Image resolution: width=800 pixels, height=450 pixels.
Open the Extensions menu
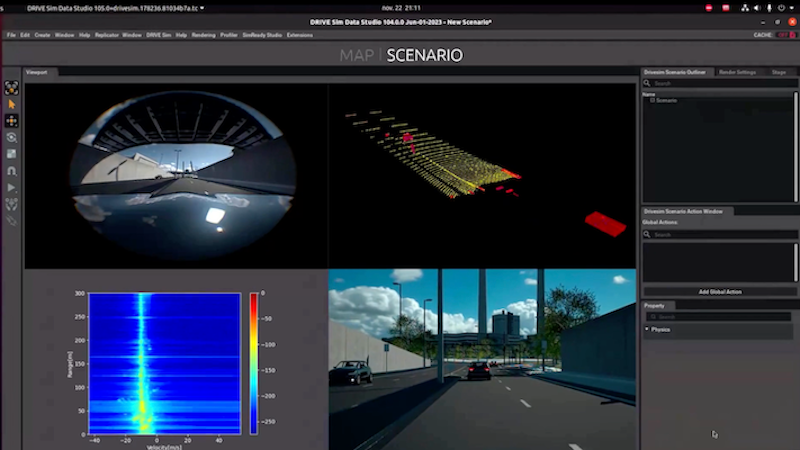(299, 35)
